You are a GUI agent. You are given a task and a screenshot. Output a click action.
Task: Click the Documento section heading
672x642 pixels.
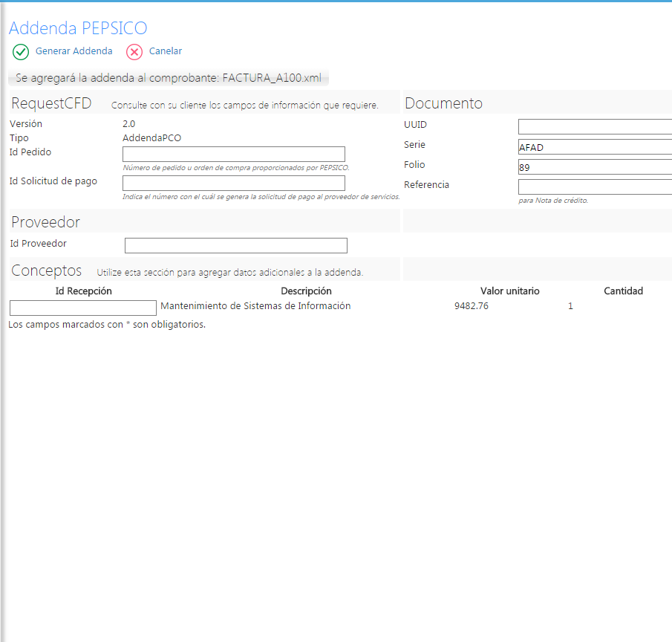[443, 103]
